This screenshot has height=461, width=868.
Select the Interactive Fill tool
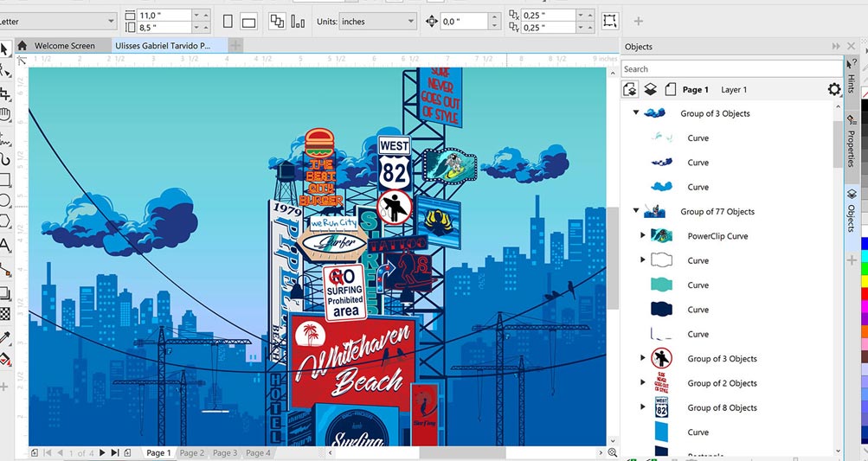(5, 360)
